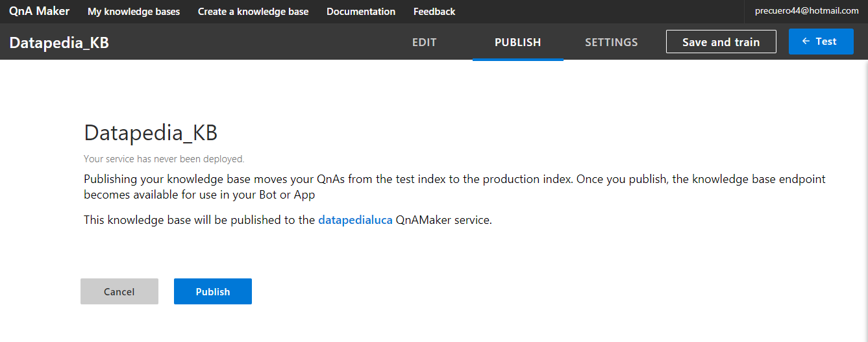Open the Documentation menu item

point(361,12)
